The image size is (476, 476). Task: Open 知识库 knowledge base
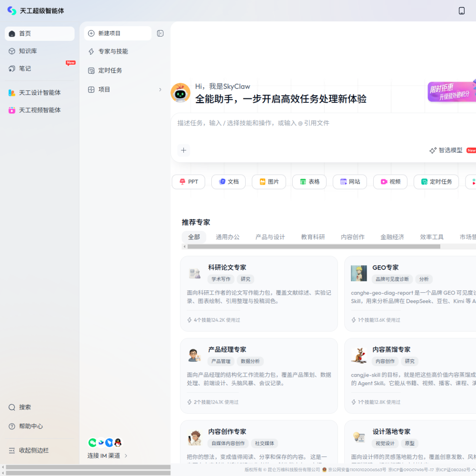40,51
